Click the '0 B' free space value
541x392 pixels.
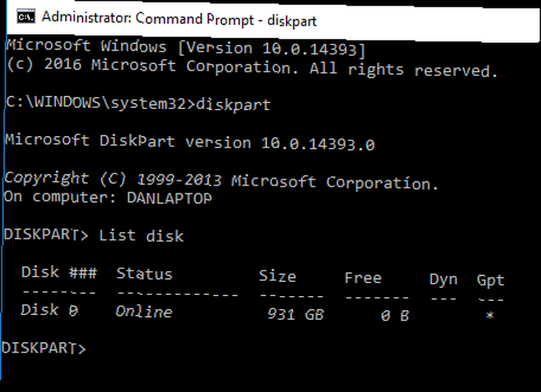click(395, 315)
